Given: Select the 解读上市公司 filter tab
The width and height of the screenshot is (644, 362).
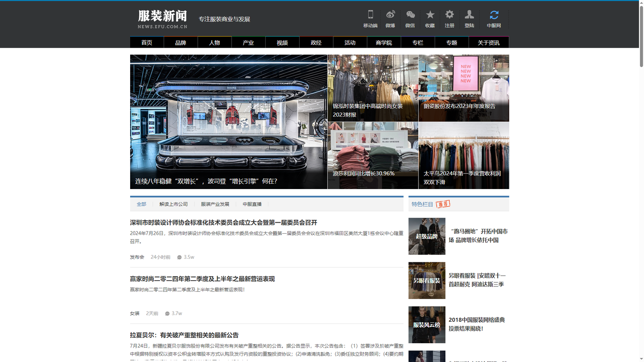Looking at the screenshot, I should tap(174, 204).
